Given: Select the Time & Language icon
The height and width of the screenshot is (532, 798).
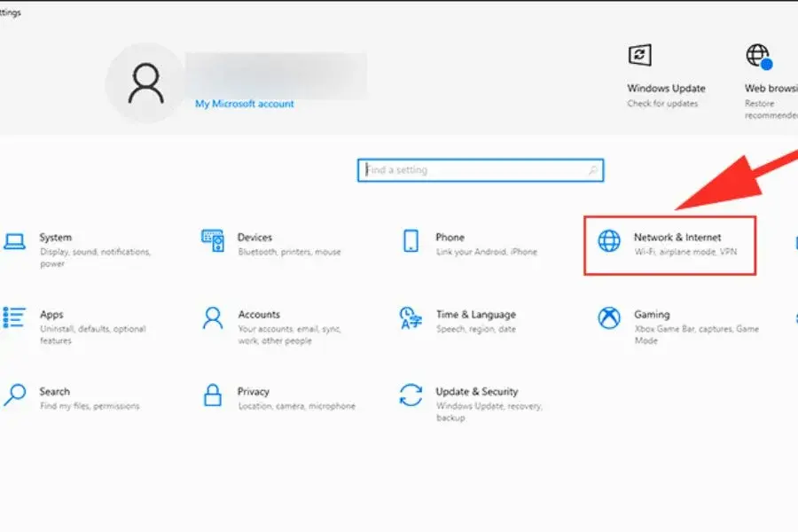Looking at the screenshot, I should tap(411, 318).
